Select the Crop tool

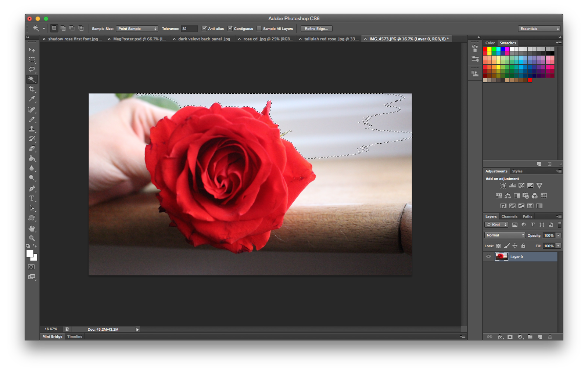coord(32,89)
